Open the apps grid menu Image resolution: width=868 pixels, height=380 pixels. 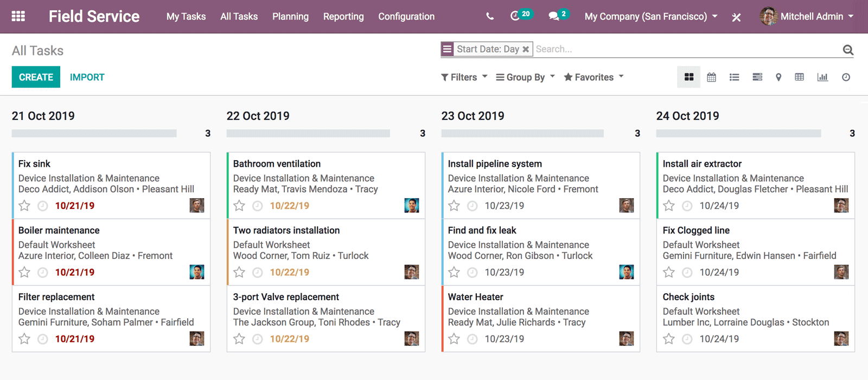[18, 16]
